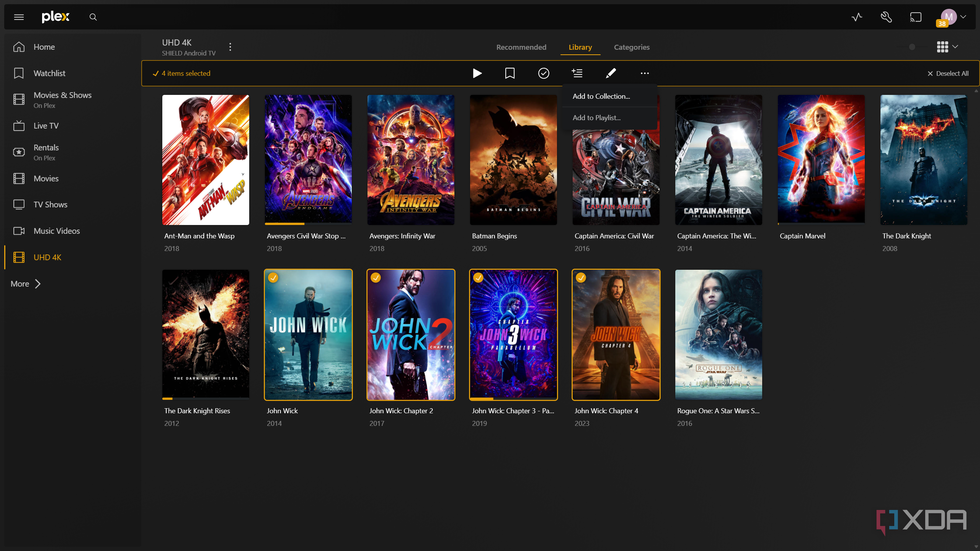Click Deselect All
The image size is (980, 551).
[x=947, y=73]
